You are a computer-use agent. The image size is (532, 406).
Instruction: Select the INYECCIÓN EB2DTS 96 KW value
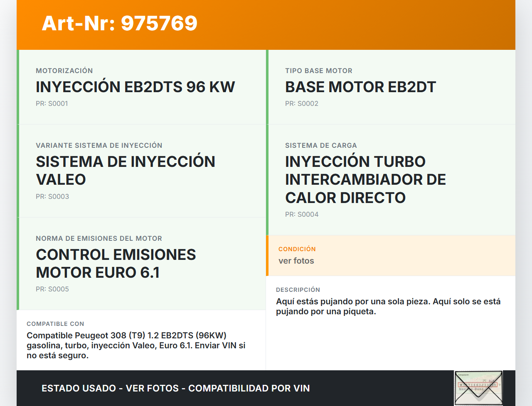(x=135, y=87)
